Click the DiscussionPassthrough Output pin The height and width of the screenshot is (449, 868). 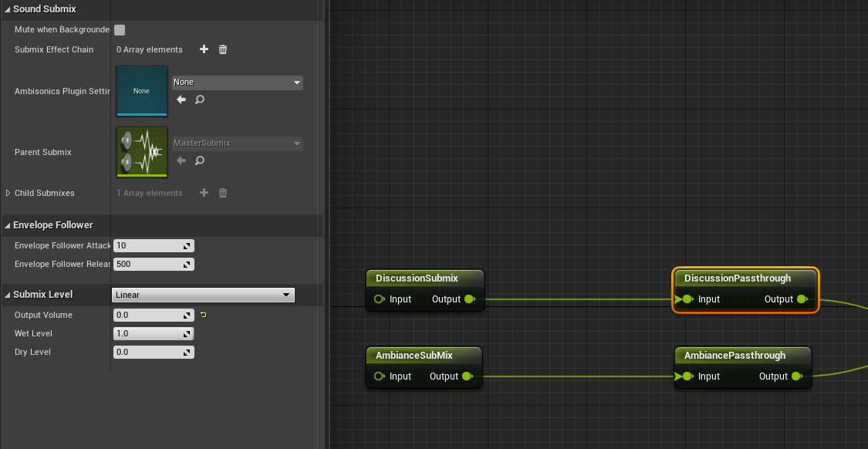[x=802, y=299]
